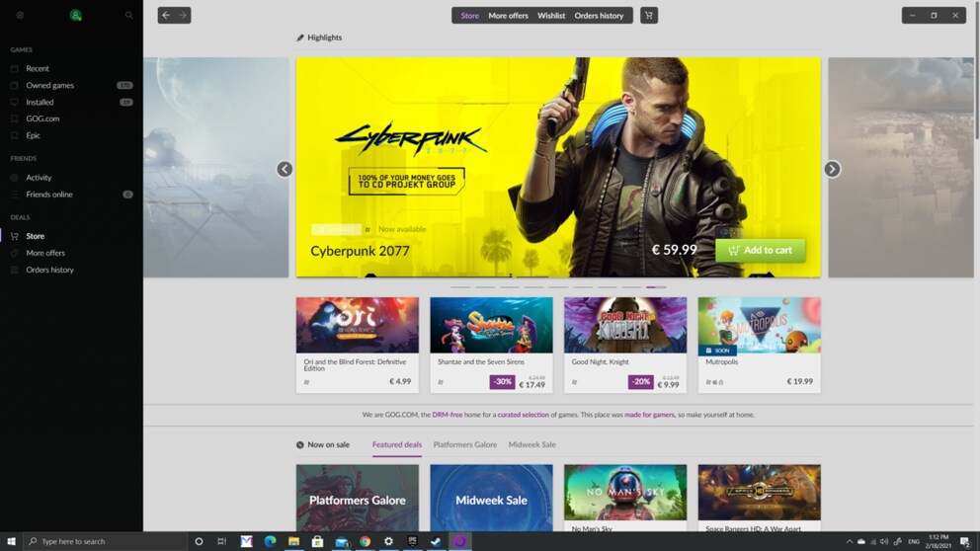
Task: Open No Man's Sky deal card
Action: point(625,498)
